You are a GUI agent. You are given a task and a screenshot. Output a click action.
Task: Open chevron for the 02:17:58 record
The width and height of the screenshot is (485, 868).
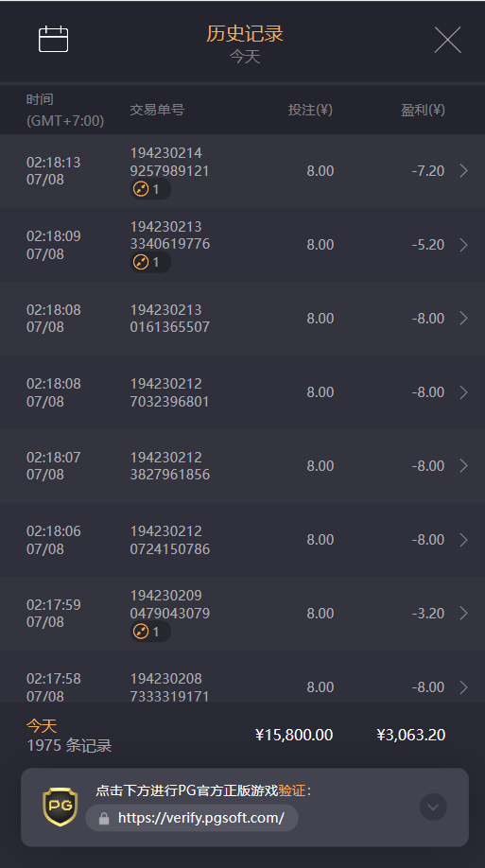[464, 687]
